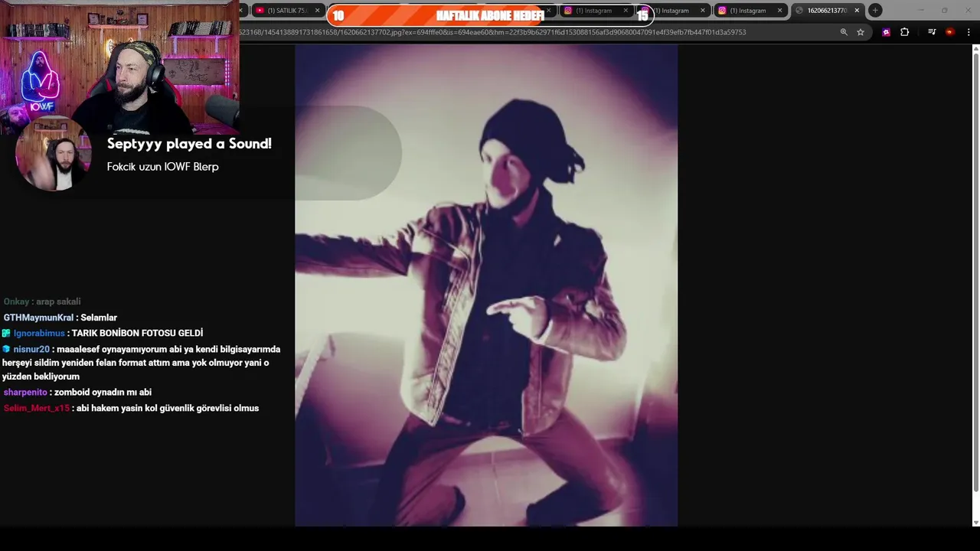Click the circular avatar in sound alert
This screenshot has width=980, height=551.
[x=54, y=153]
